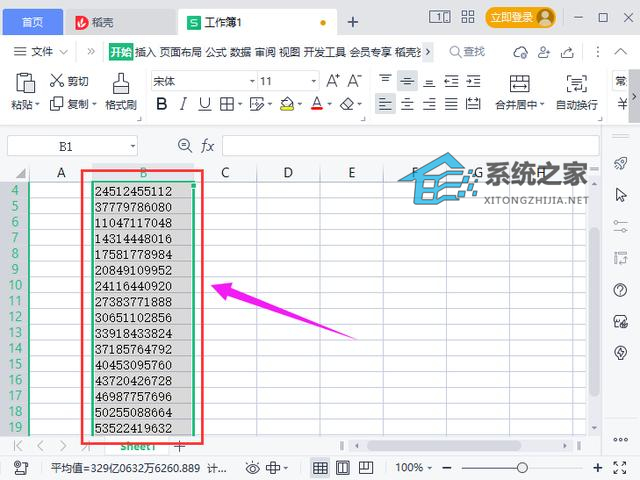Image resolution: width=640 pixels, height=480 pixels.
Task: Click the fx insert function button
Action: [x=207, y=146]
